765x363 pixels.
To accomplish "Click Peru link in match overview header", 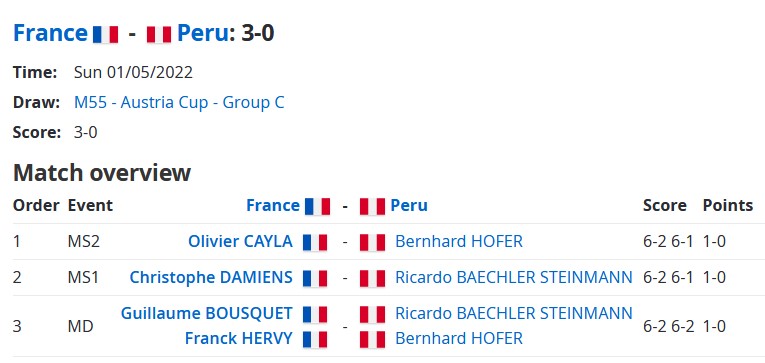I will coord(409,205).
